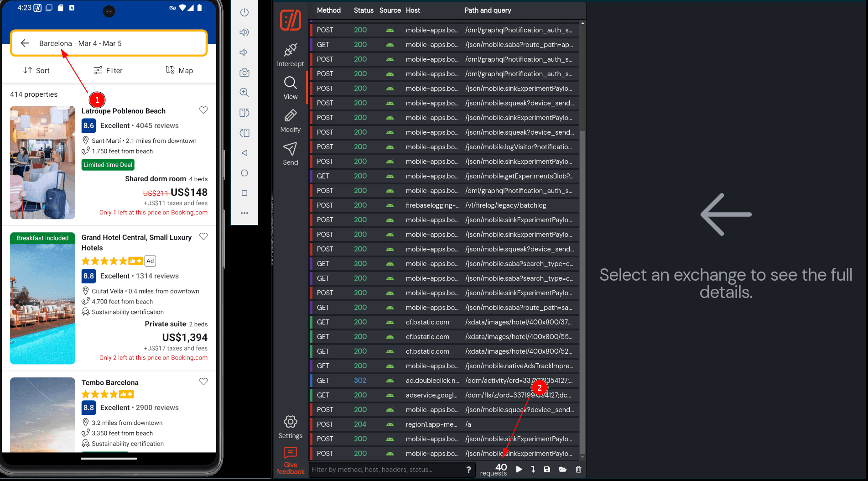Open the Modify page in sidebar
Screen dimensions: 868x481
coord(290,121)
